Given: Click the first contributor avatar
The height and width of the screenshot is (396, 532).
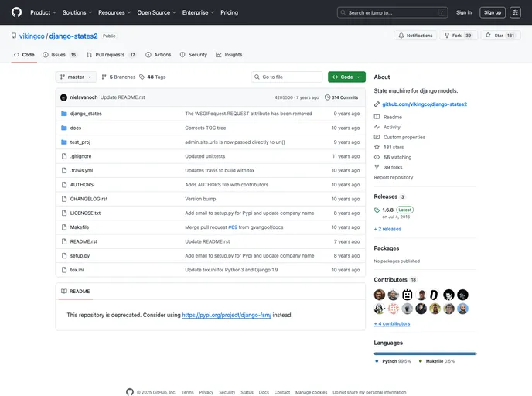Looking at the screenshot, I should coord(380,295).
